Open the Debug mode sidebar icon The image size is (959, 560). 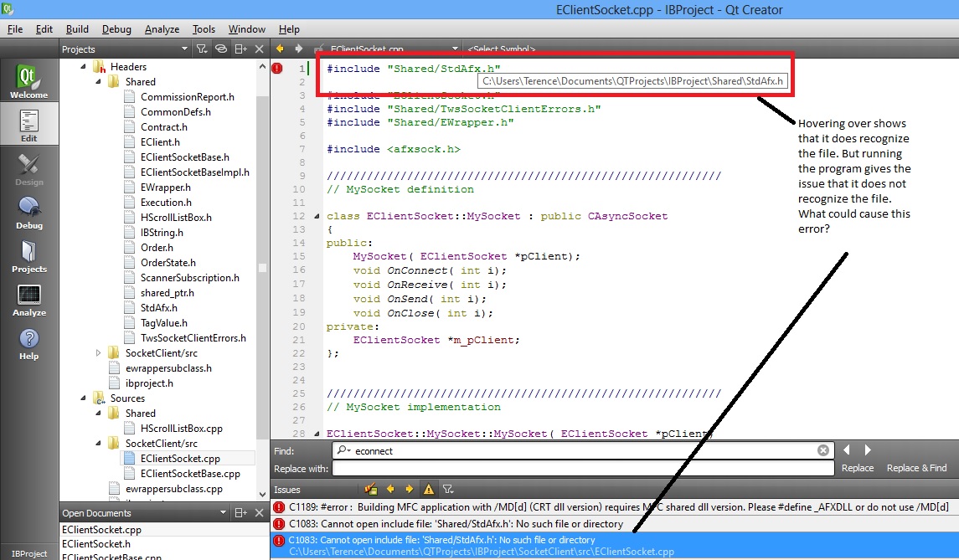[28, 213]
